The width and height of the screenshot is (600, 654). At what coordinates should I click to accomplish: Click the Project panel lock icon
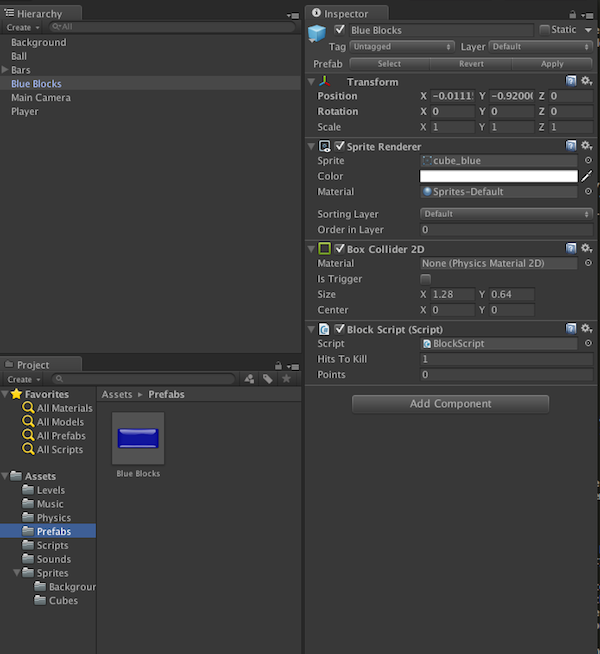278,366
